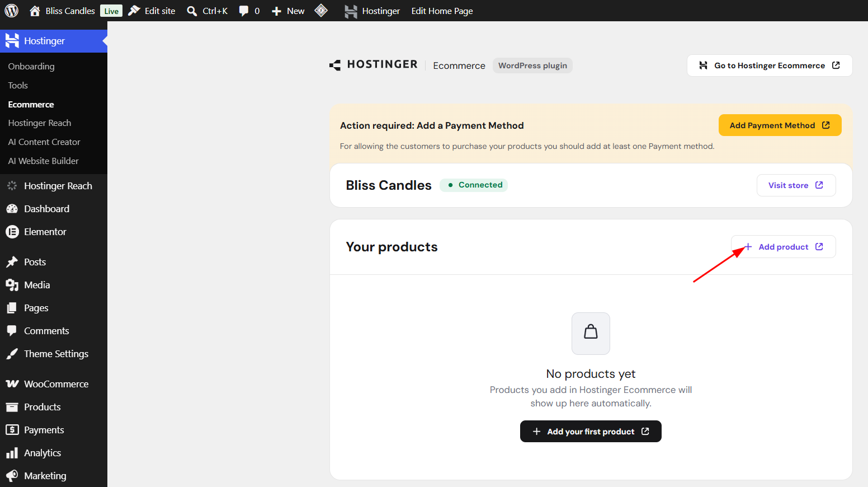
Task: Click 'Action required: Add a Payment Method' heading
Action: (432, 125)
